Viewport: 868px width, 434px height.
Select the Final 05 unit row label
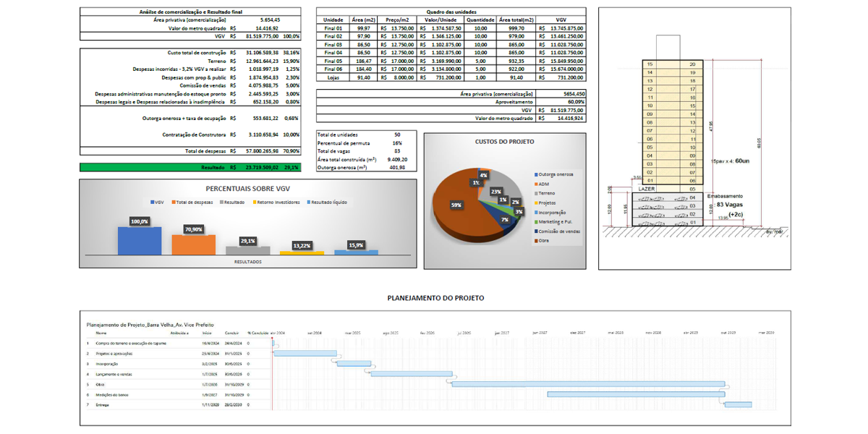point(333,61)
